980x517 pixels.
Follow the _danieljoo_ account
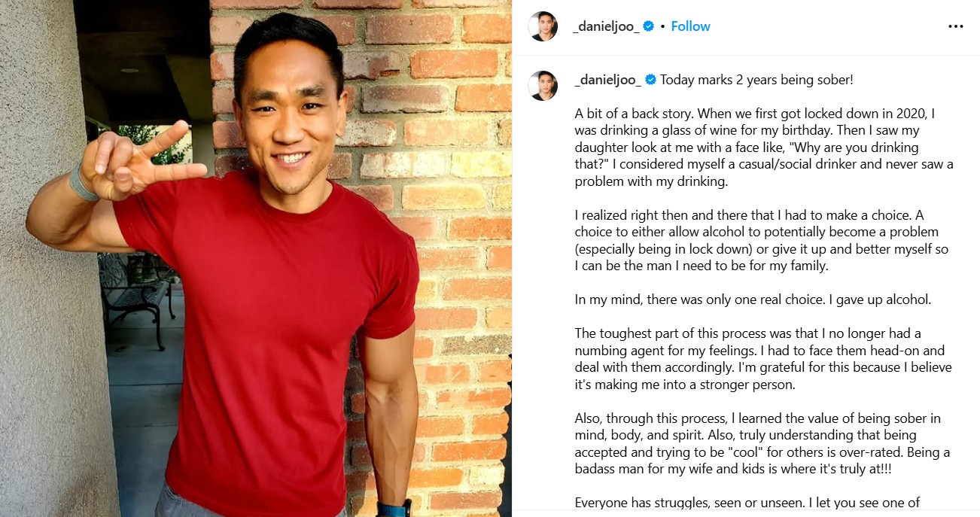[690, 26]
